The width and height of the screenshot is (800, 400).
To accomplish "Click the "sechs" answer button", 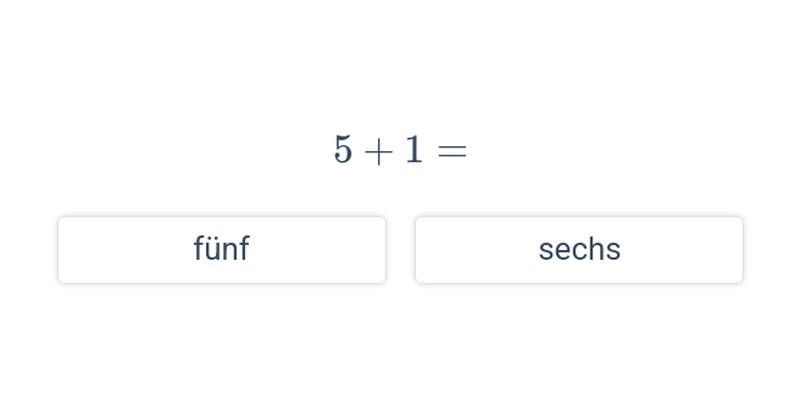I will (x=579, y=250).
